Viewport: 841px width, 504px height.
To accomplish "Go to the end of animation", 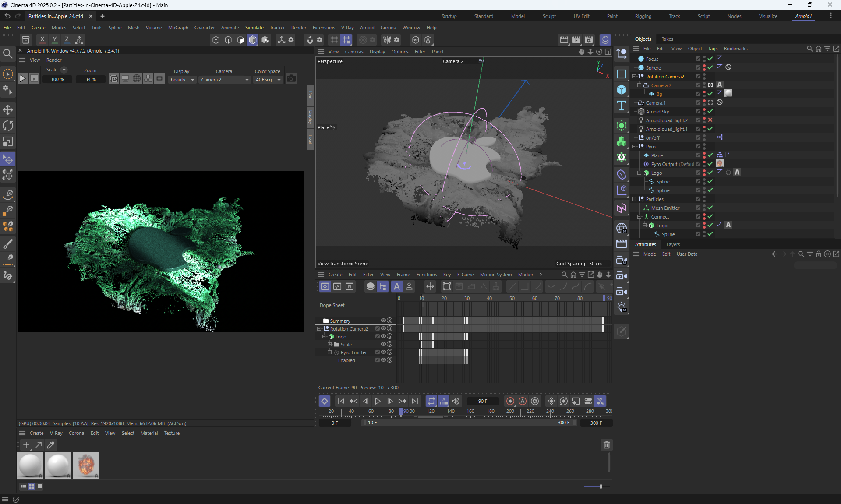I will [x=415, y=401].
